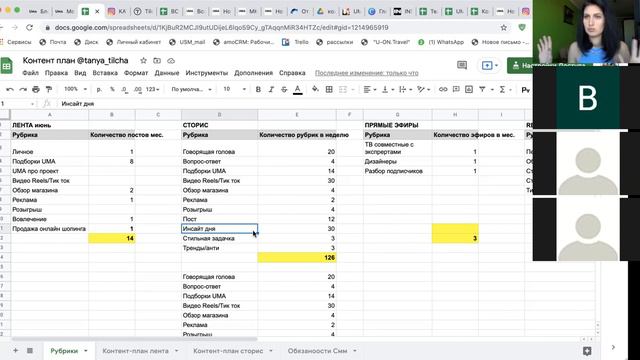This screenshot has width=640, height=360.
Task: Click the Insert comment icon
Action: [456, 89]
